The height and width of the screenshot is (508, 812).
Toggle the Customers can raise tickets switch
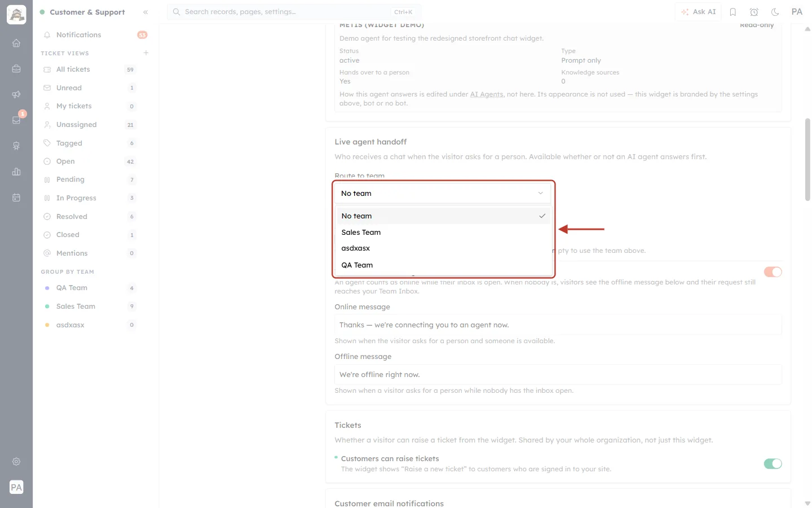coord(773,463)
